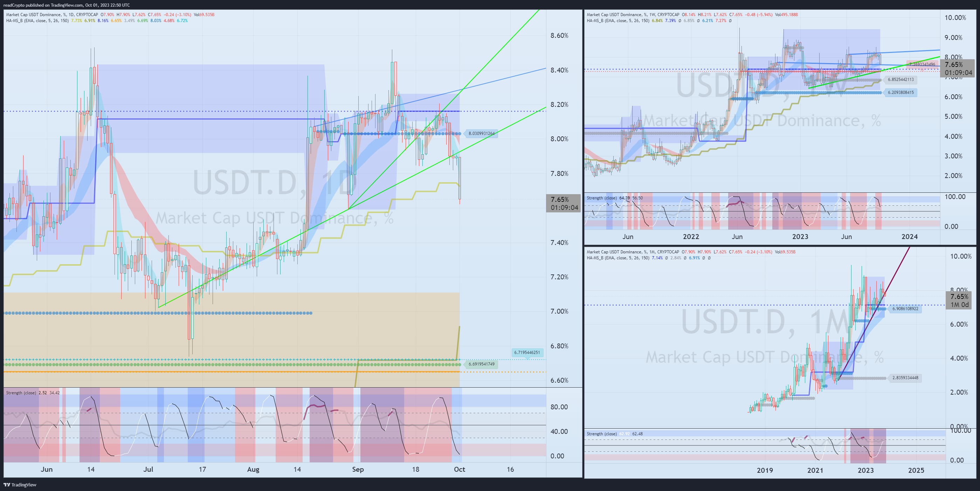
Task: Click the 3.00% price axis tick on the 1W chart
Action: point(953,156)
